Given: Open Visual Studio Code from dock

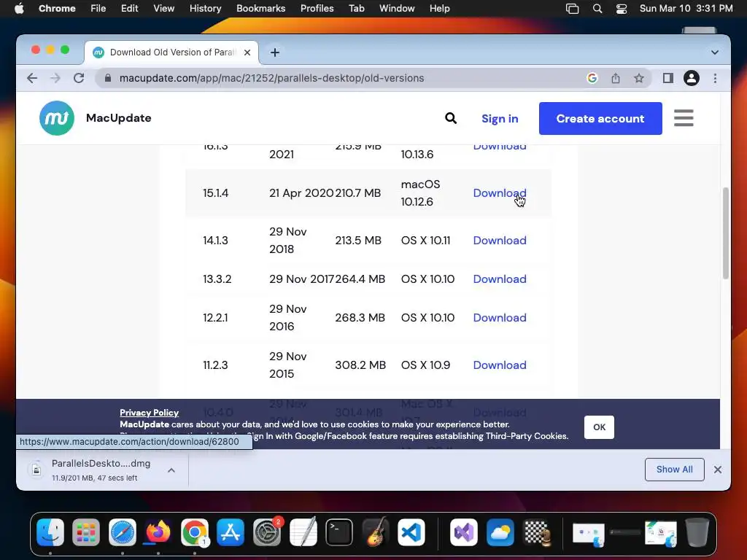Looking at the screenshot, I should point(411,532).
